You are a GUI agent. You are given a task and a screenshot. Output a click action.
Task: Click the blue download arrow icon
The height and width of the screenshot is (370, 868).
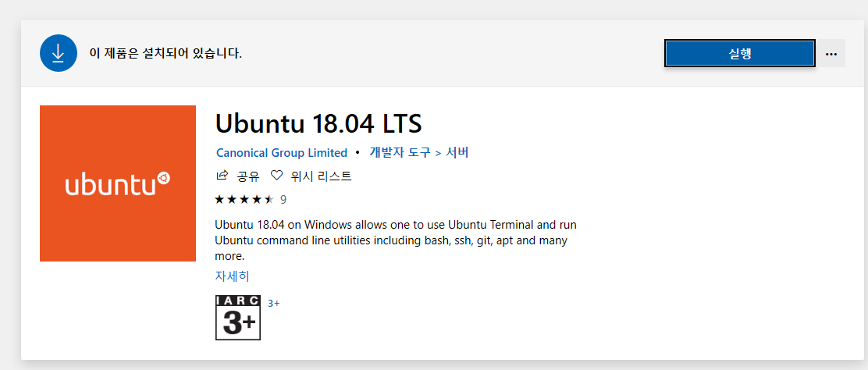(58, 53)
